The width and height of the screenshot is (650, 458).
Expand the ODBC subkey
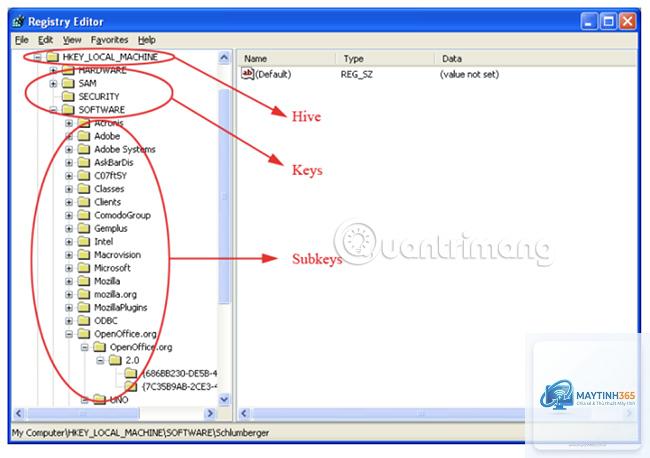(69, 321)
